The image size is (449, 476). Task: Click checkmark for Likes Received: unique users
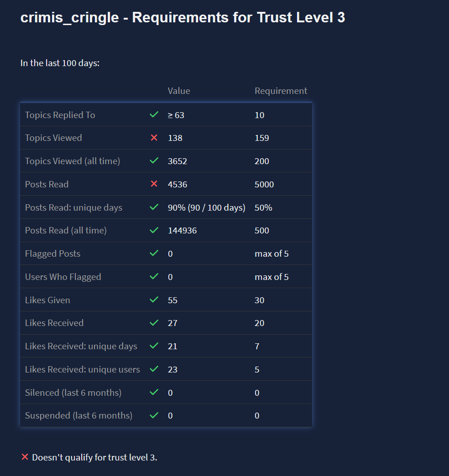click(154, 369)
